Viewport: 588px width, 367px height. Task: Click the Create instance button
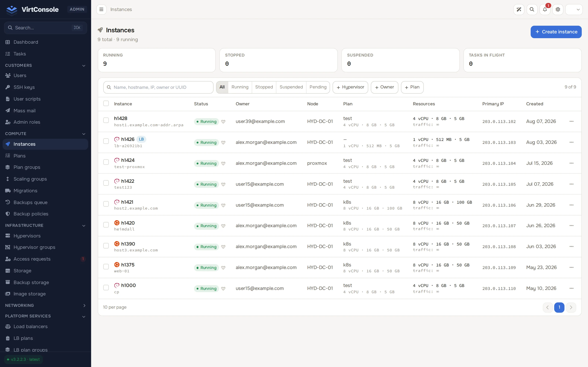tap(556, 32)
